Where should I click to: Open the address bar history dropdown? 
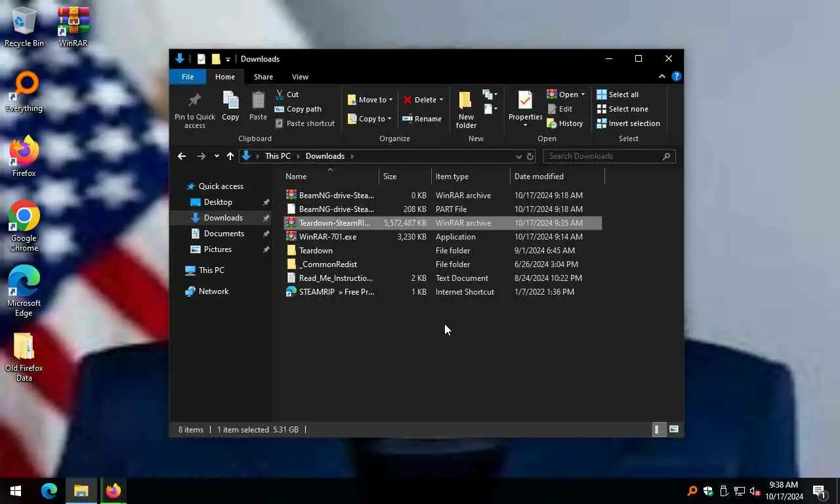click(x=519, y=156)
